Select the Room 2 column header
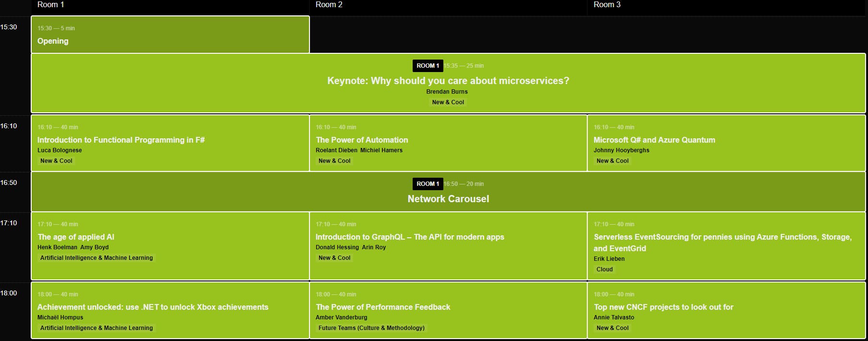Viewport: 868px width, 341px height. [329, 5]
